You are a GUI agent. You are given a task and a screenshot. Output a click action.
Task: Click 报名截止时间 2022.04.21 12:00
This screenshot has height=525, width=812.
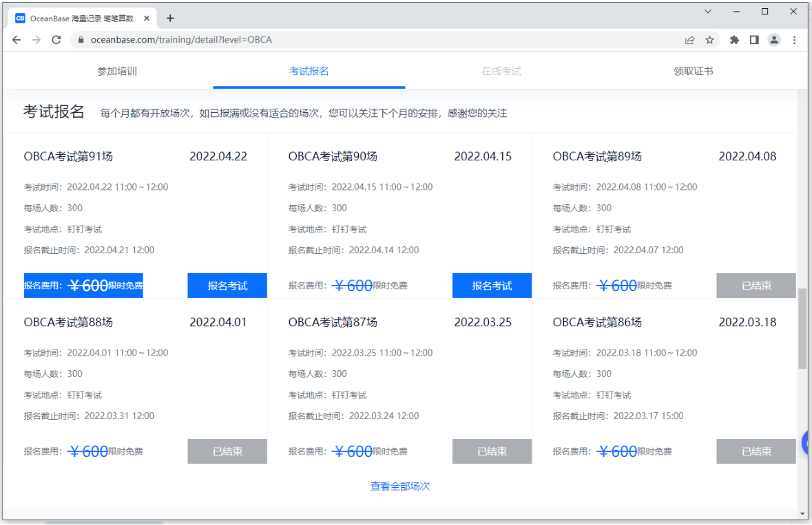(89, 250)
